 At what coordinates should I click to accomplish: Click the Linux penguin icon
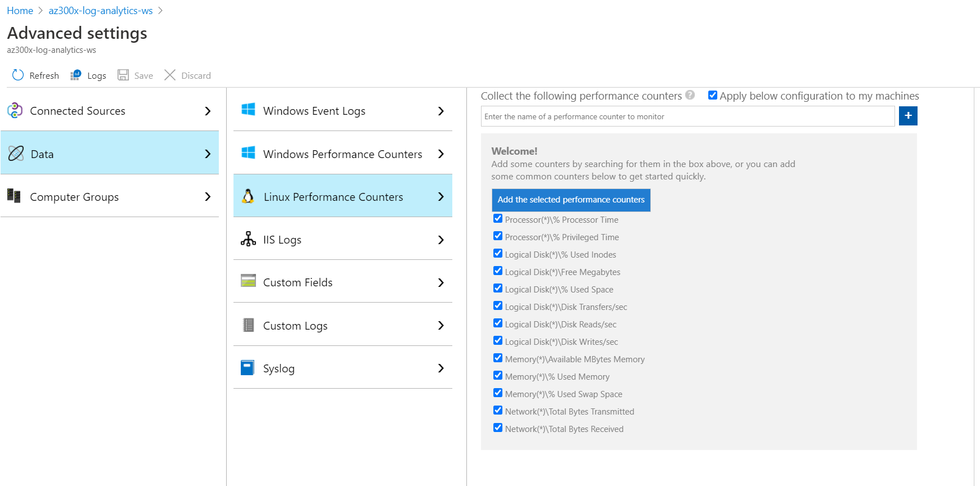click(248, 196)
